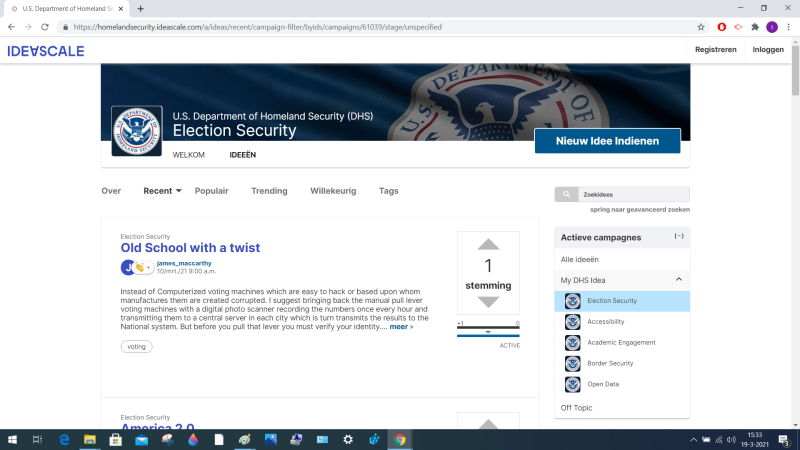Click Registreren in the header
The width and height of the screenshot is (800, 450).
tap(716, 49)
